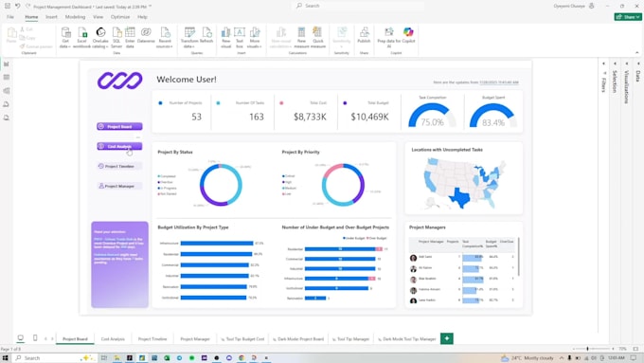Screen dimensions: 644x363
Task: Open DAX query view in left sidebar
Action: (x=7, y=104)
